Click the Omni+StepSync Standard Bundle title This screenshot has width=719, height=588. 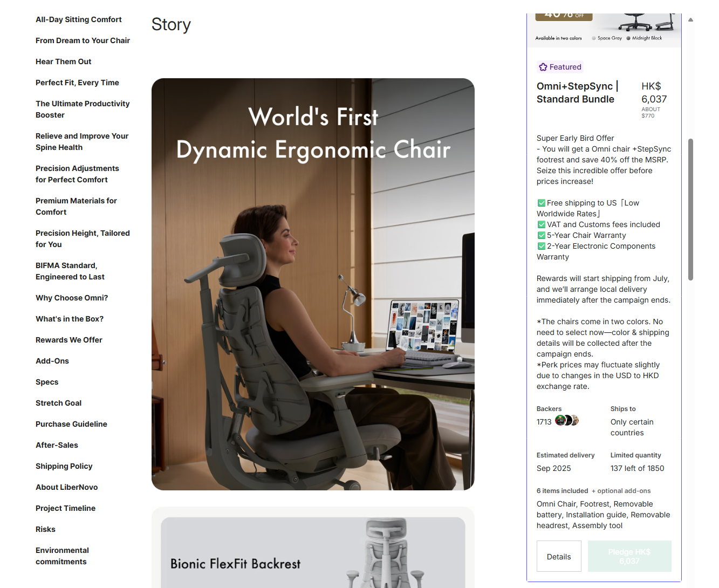578,93
